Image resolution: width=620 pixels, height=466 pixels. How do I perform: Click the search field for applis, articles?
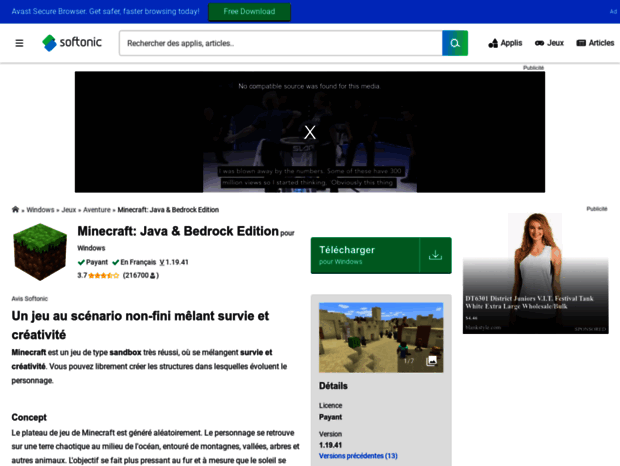pyautogui.click(x=281, y=43)
